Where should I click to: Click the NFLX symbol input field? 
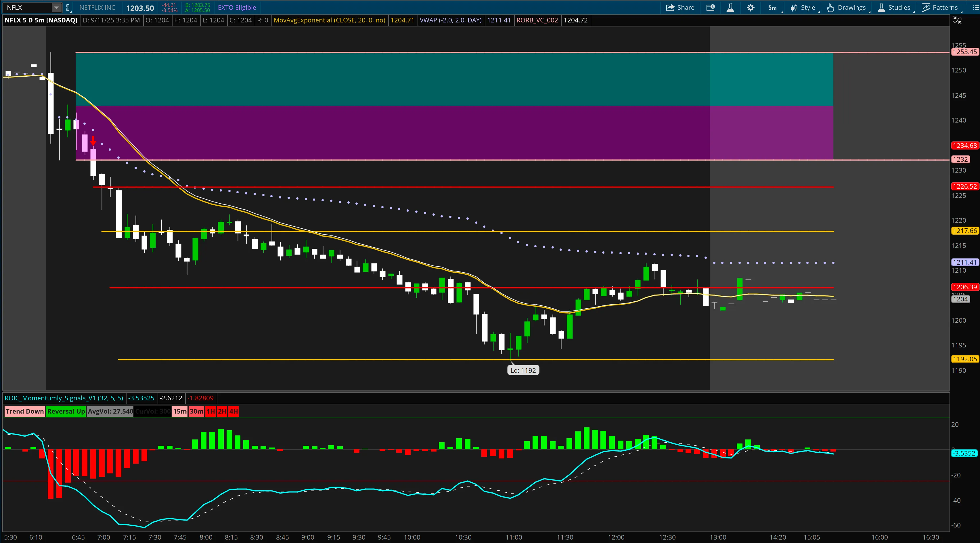pyautogui.click(x=27, y=7)
